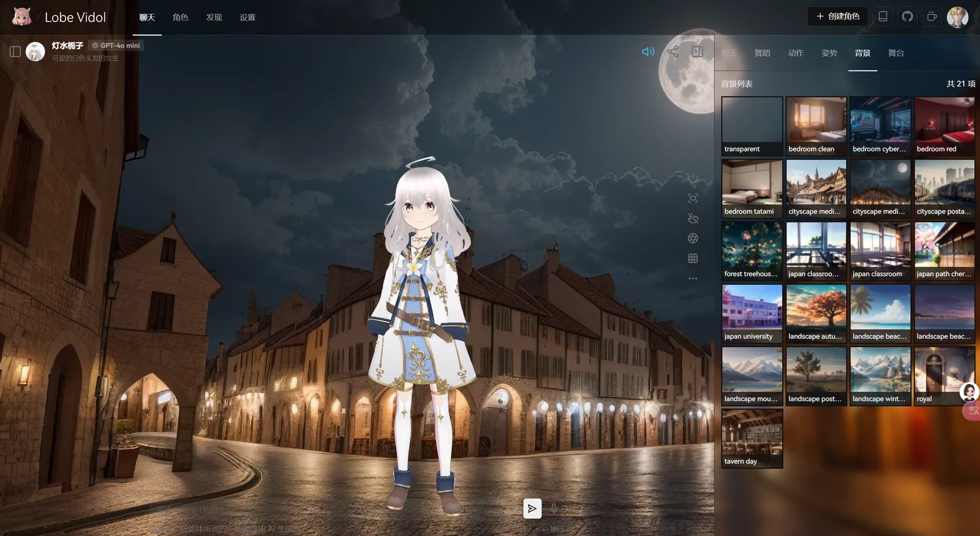The height and width of the screenshot is (536, 980).
Task: Select the cityscape posta... background
Action: pyautogui.click(x=944, y=189)
